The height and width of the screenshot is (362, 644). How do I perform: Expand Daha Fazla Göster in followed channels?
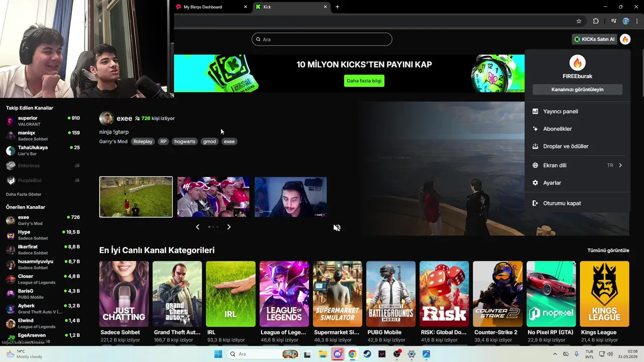(24, 194)
